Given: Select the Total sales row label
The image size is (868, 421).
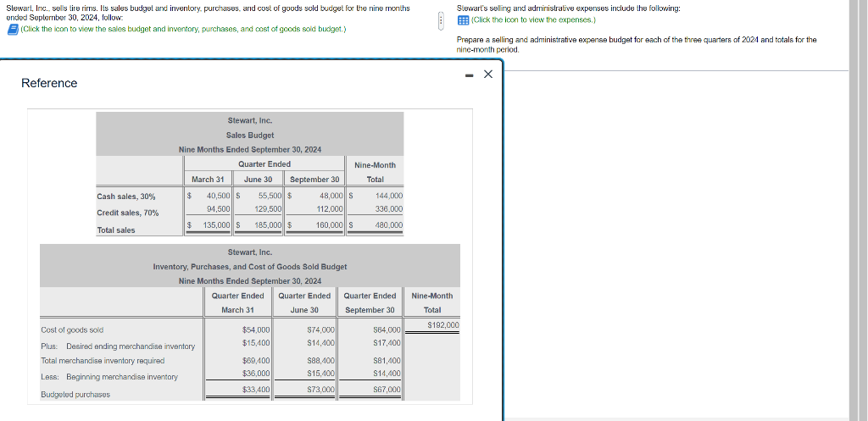Looking at the screenshot, I should 115,230.
